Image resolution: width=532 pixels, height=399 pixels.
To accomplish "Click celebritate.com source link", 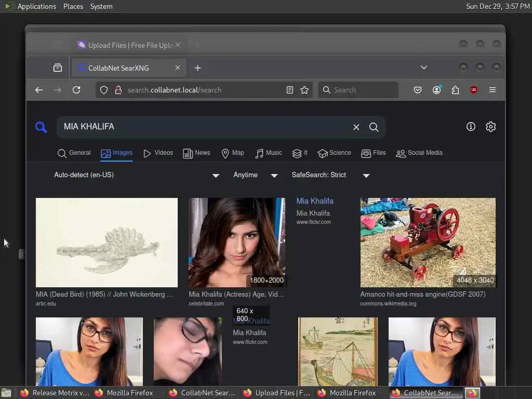I will 206,303.
